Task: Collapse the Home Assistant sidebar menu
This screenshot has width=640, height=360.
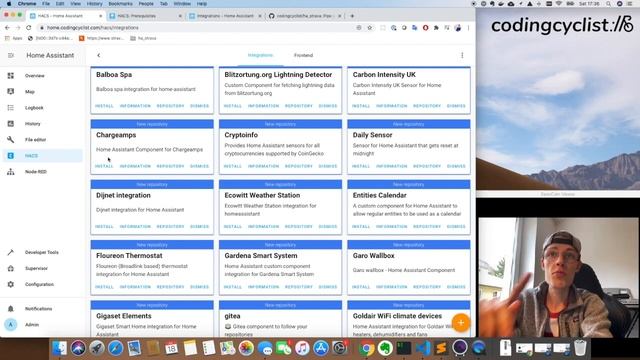Action: point(11,55)
